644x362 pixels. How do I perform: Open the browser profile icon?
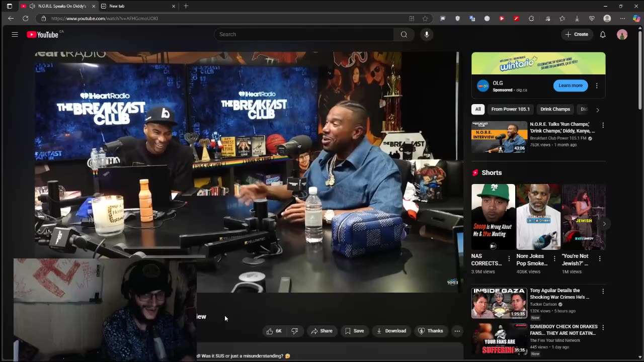coord(607,19)
